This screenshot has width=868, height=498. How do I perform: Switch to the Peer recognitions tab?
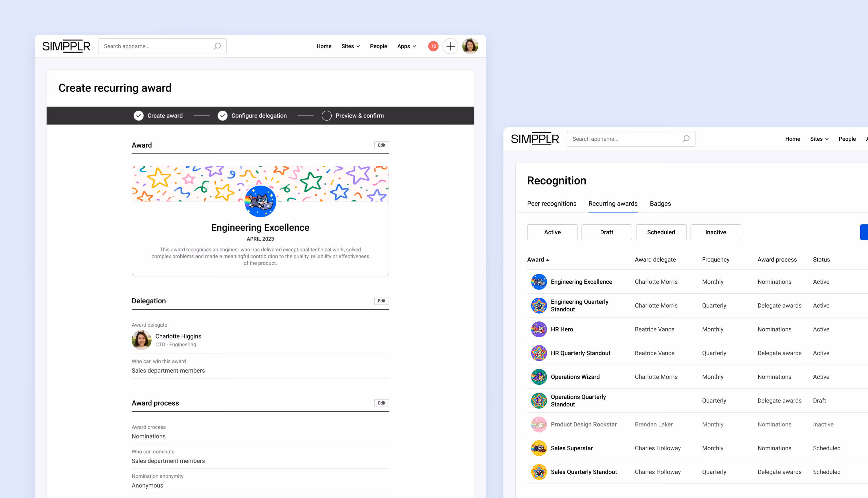pyautogui.click(x=551, y=204)
